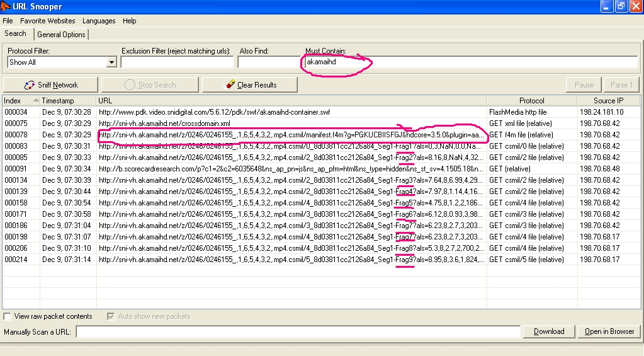This screenshot has width=644, height=356.
Task: Sort by the Source IP column header
Action: tap(608, 101)
